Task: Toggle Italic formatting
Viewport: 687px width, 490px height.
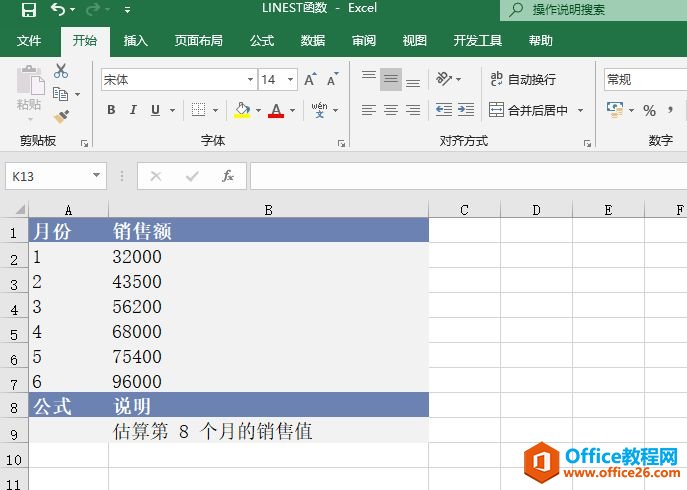Action: click(x=133, y=110)
